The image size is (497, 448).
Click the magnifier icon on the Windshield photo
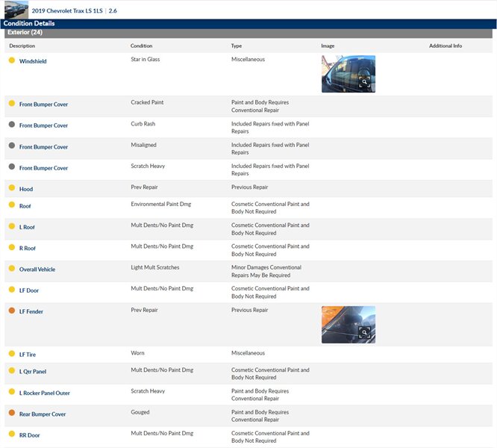(364, 82)
